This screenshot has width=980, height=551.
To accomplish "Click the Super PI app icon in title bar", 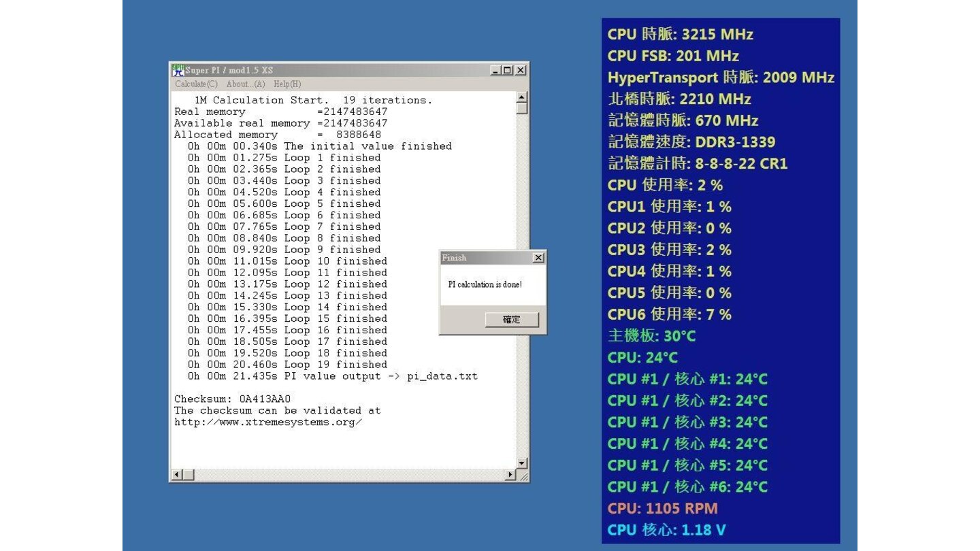I will point(178,70).
